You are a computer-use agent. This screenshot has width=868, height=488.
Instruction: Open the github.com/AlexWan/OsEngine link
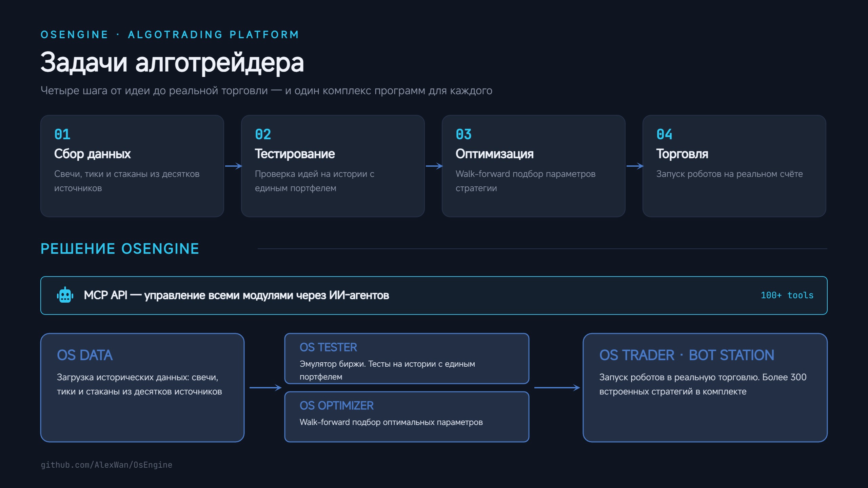pyautogui.click(x=106, y=465)
